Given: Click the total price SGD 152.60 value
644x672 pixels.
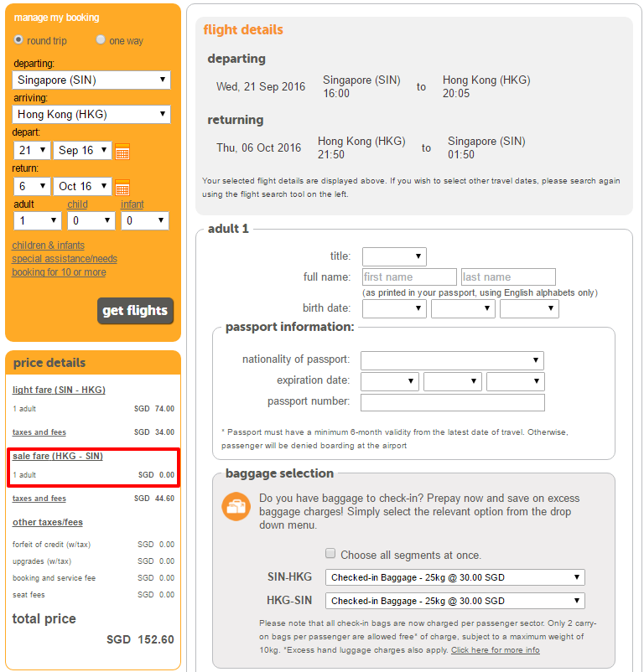Looking at the screenshot, I should click(x=140, y=639).
